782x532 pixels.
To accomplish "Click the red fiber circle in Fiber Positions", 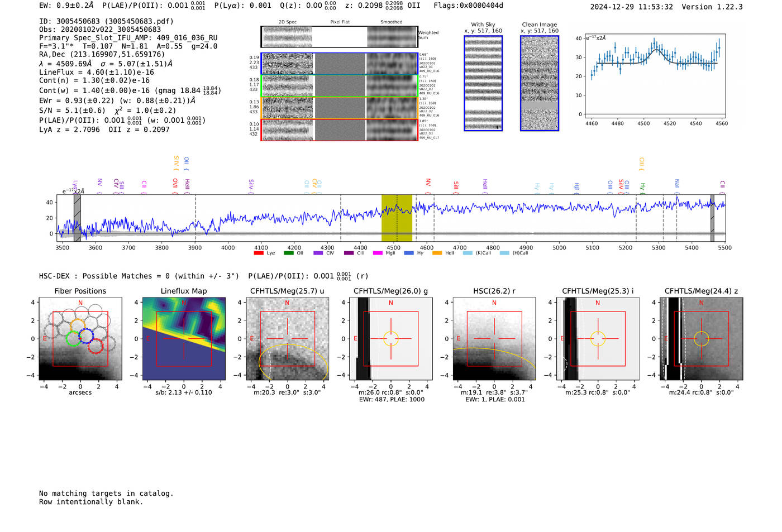I will (x=96, y=346).
